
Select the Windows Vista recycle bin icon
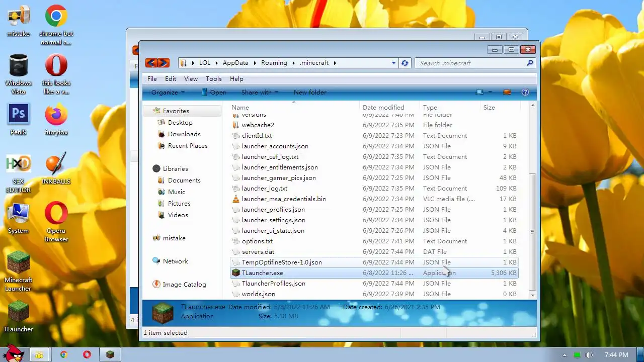coord(19,74)
